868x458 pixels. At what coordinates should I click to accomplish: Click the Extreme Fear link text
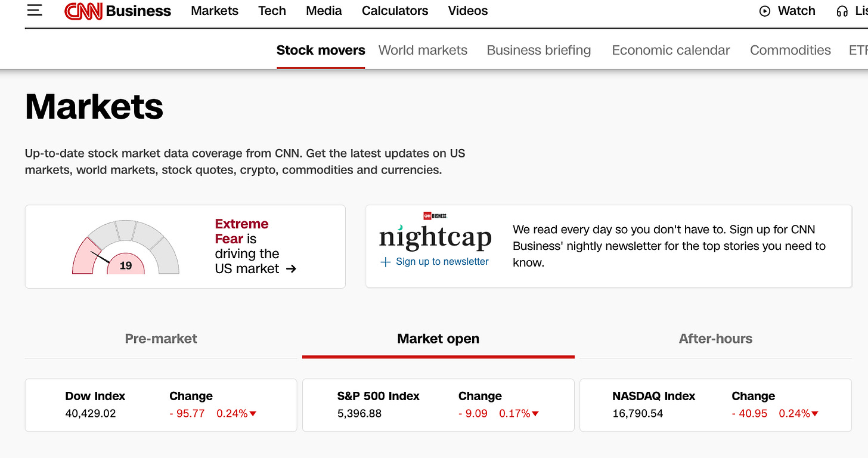coord(241,231)
